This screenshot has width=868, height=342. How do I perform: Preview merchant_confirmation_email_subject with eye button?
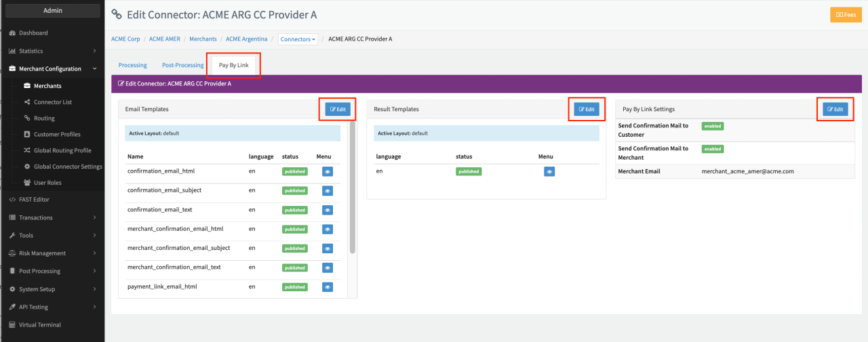coord(328,249)
